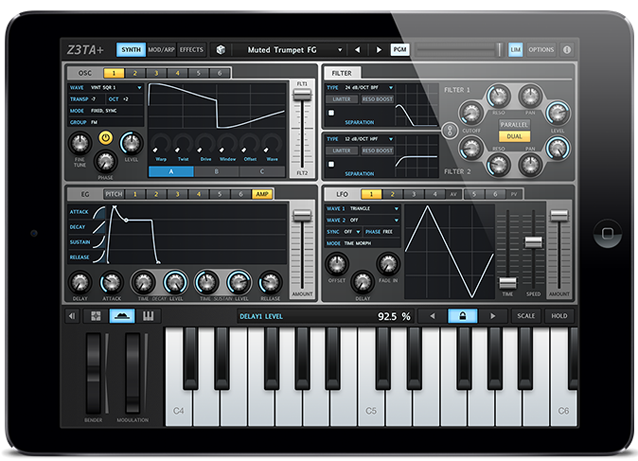Viewport: 638px width, 461px height.
Task: Open the info icon in top bar
Action: [x=567, y=50]
